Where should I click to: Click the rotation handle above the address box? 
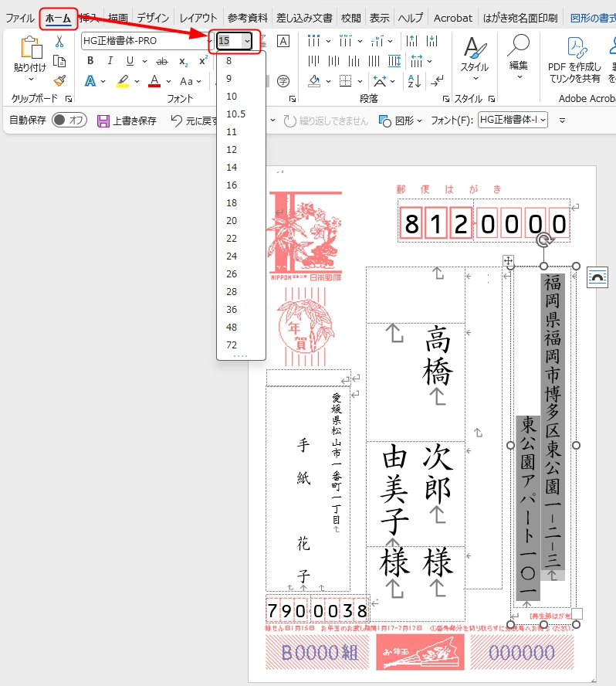tap(544, 239)
